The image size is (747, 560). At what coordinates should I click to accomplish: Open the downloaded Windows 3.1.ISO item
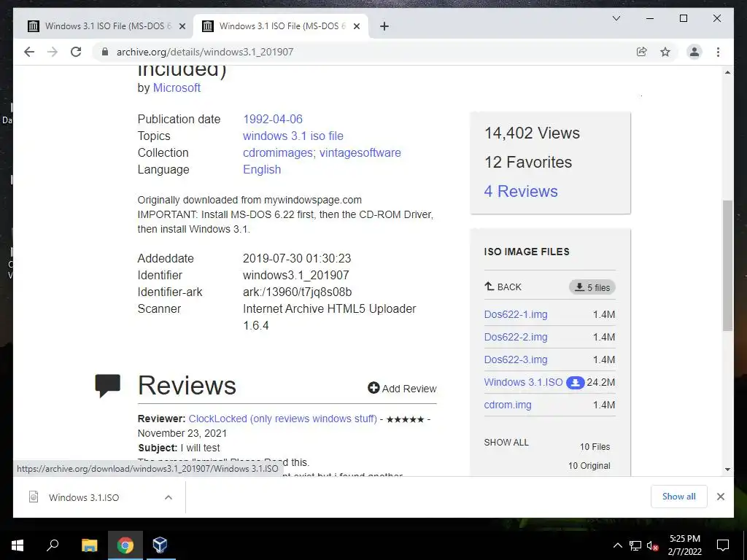tap(84, 497)
